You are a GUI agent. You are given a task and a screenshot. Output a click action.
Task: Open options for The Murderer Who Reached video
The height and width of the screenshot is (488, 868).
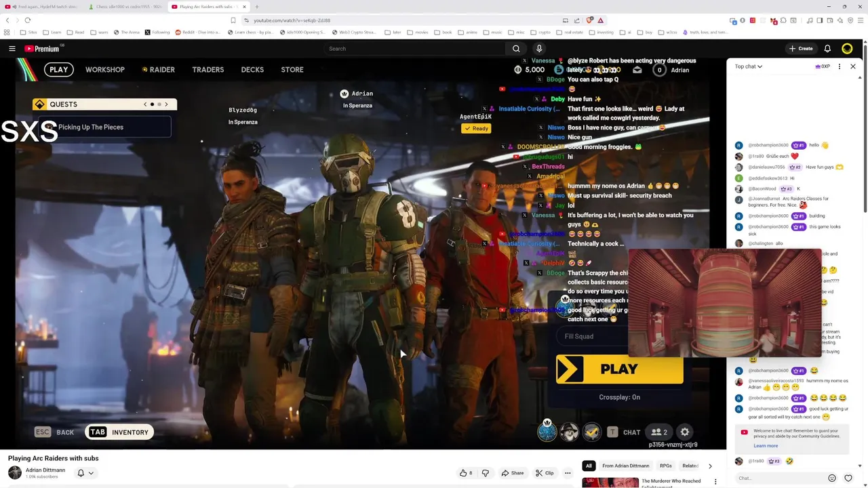(715, 482)
